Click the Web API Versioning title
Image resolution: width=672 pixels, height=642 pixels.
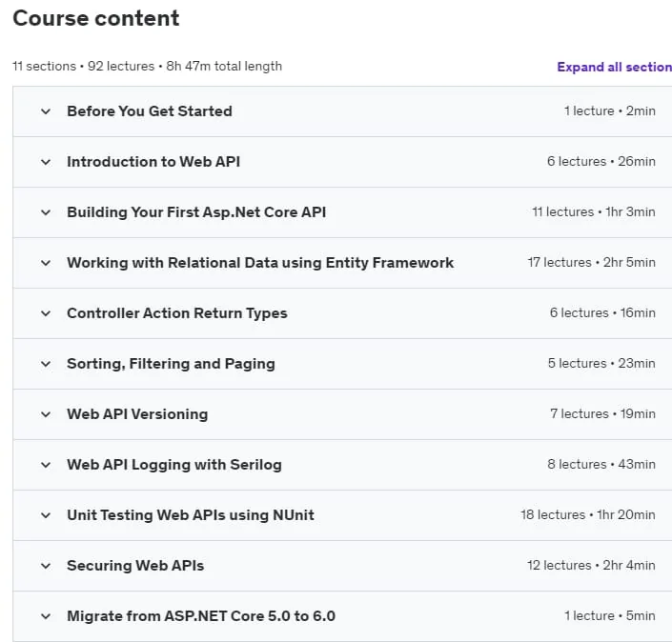(137, 414)
